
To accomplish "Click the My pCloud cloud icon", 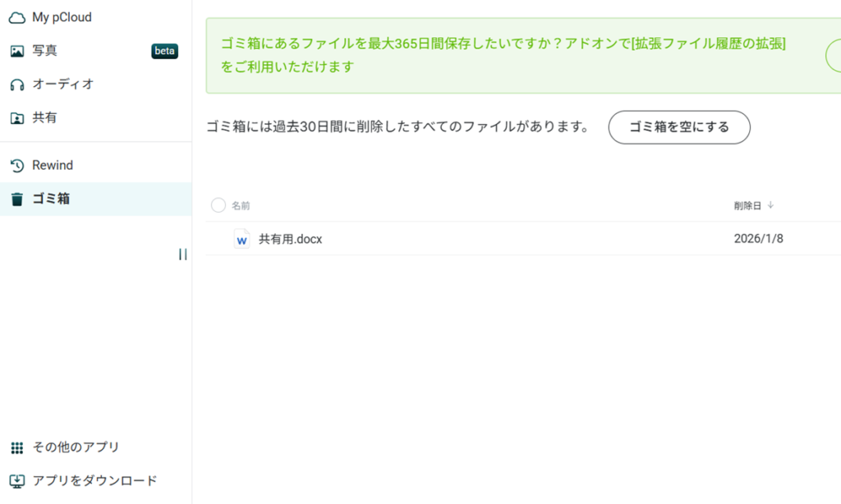I will [16, 17].
